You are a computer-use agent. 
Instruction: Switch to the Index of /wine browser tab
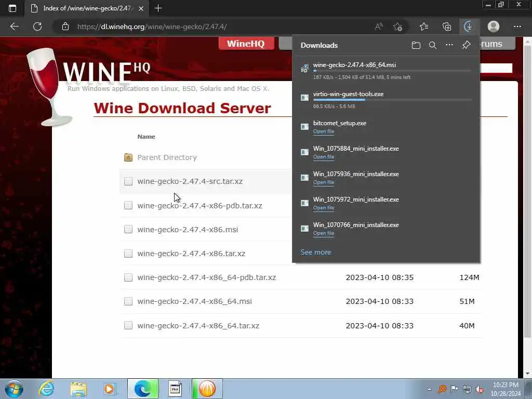(87, 8)
